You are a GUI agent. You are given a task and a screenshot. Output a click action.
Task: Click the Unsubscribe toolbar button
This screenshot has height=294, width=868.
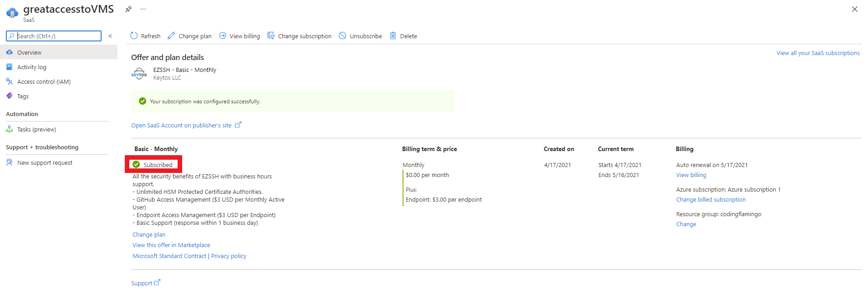point(361,36)
